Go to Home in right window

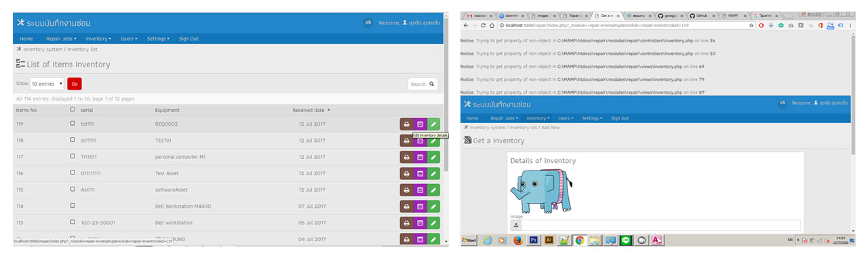(x=473, y=118)
